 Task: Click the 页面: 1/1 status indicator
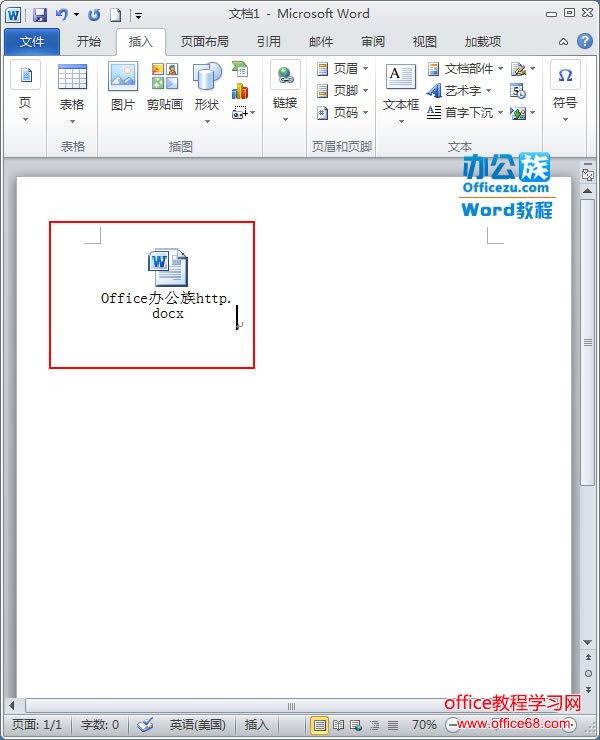[x=37, y=724]
